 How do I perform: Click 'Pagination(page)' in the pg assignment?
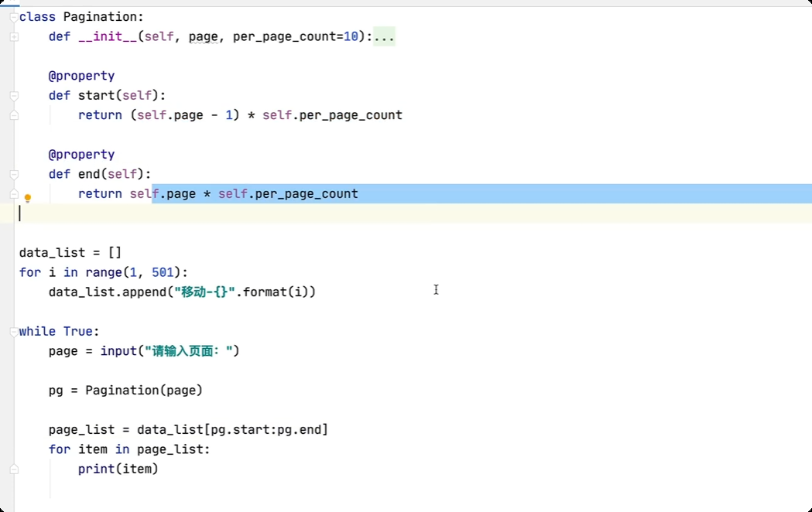pos(144,391)
